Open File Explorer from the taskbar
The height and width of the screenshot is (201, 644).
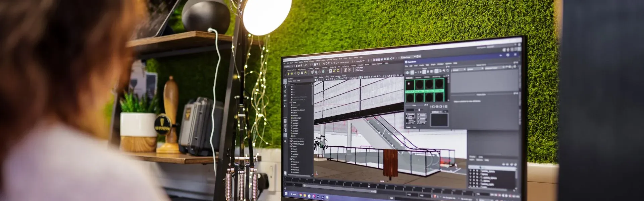[x=305, y=196]
